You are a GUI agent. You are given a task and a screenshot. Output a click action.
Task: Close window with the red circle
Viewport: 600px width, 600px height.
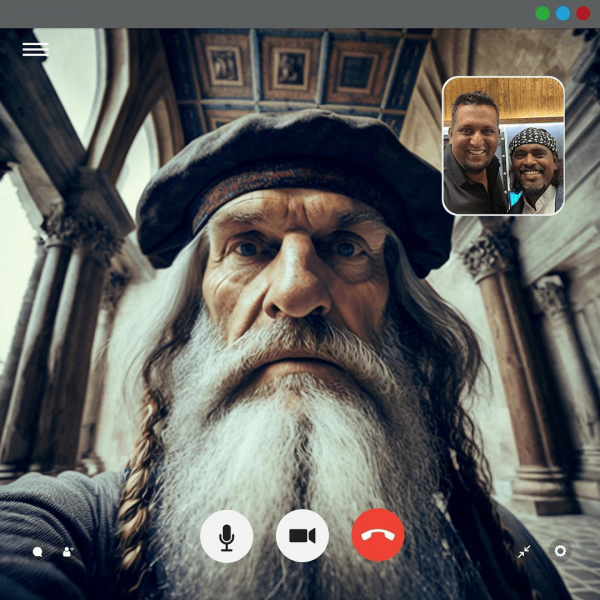[x=583, y=13]
